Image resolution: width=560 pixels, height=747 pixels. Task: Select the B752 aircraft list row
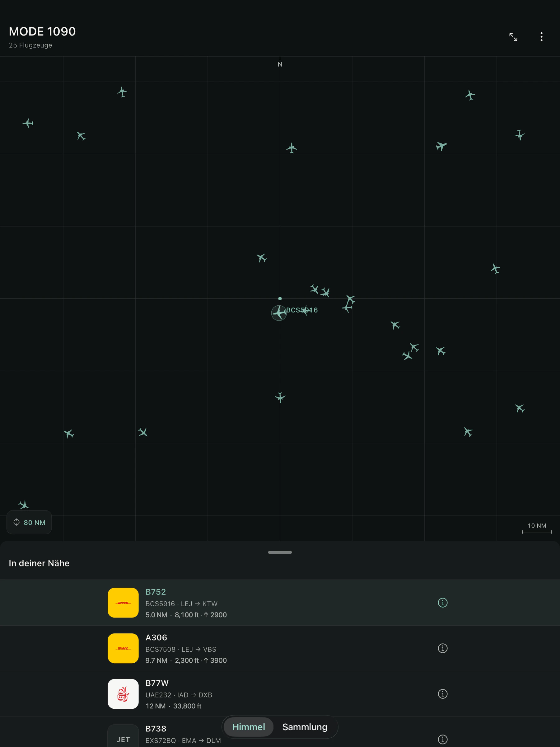(x=280, y=603)
